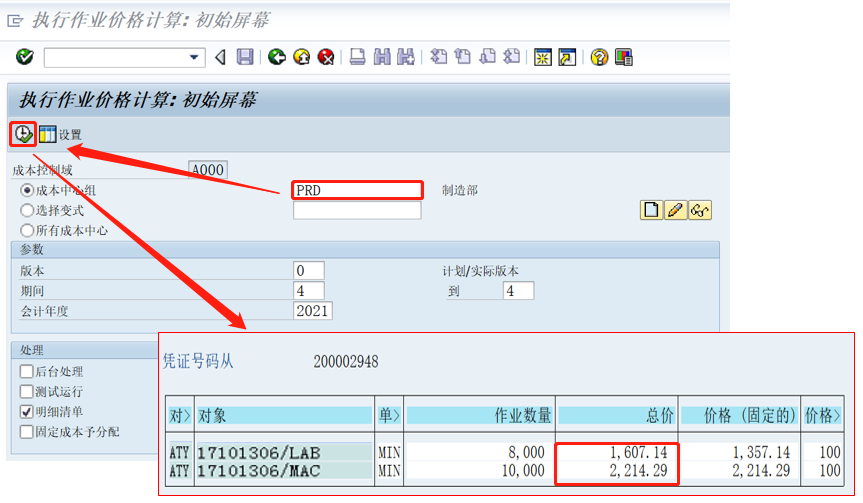Select the 选择变式 radio button
Screen dimensions: 863x503
[x=26, y=210]
